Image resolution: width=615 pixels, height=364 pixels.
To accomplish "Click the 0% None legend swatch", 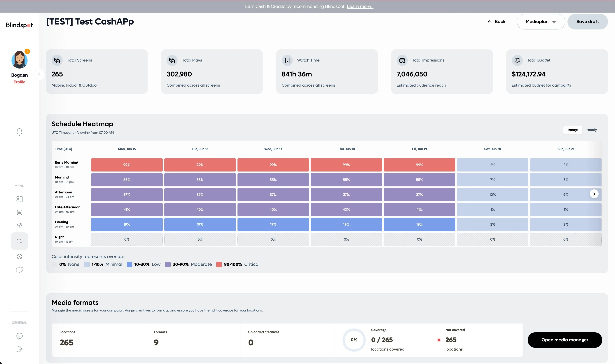I will (x=55, y=264).
